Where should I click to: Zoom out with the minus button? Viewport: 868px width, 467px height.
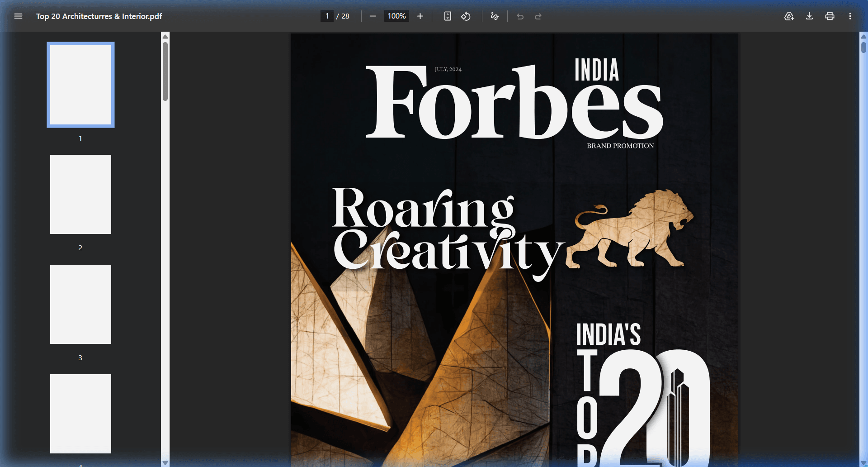pos(373,16)
